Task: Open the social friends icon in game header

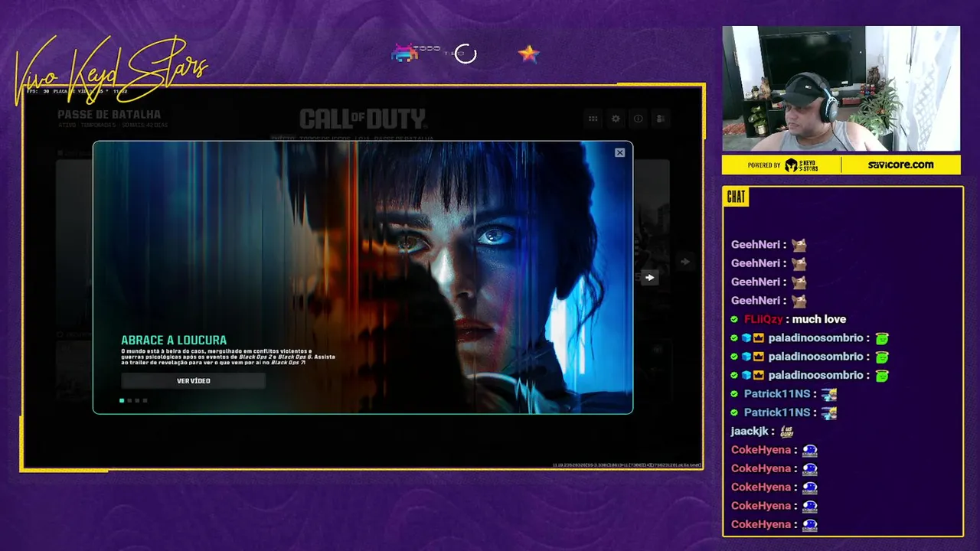Action: 661,119
